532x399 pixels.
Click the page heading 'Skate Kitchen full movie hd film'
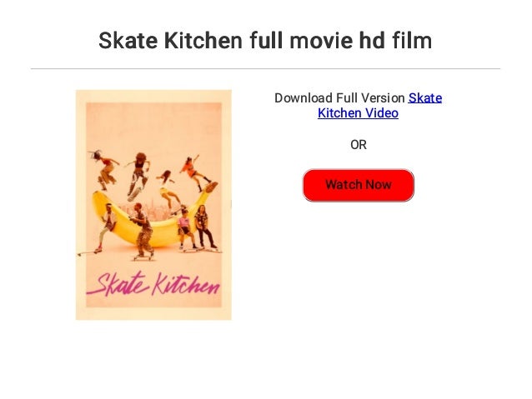coord(265,40)
